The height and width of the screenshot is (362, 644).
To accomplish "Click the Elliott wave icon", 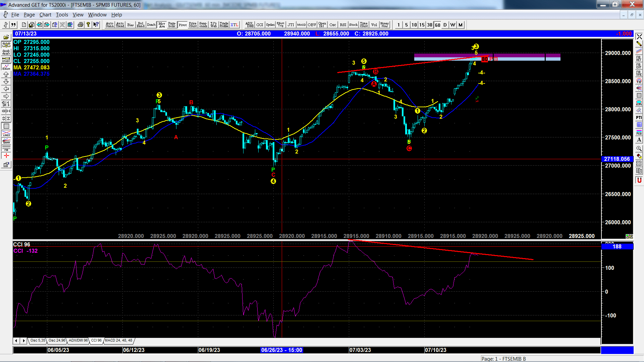I will point(6,67).
